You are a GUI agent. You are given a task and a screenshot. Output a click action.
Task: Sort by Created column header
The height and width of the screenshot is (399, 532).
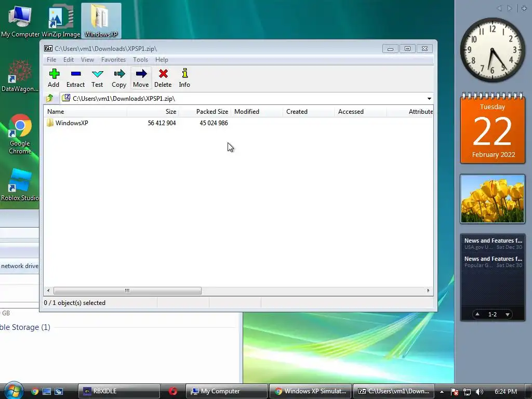309,112
